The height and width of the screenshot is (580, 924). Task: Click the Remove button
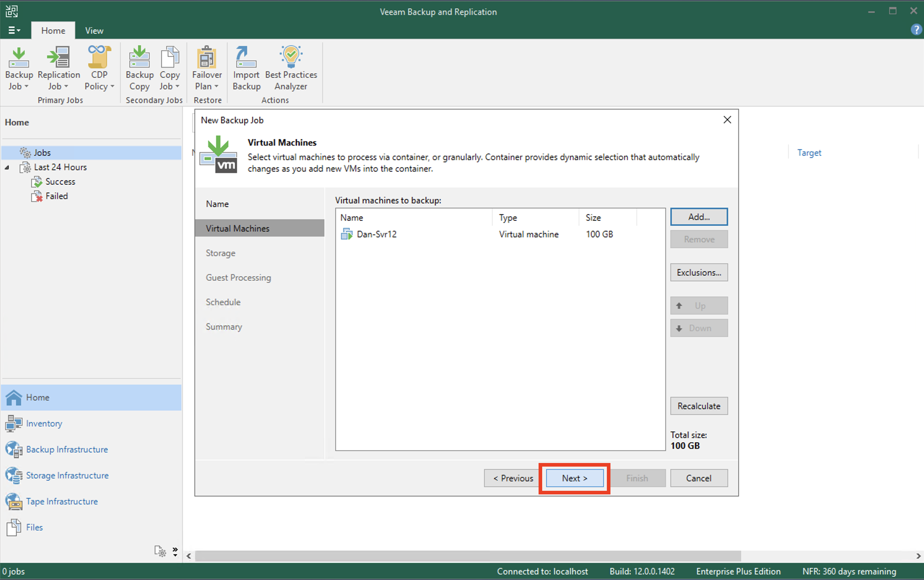[x=699, y=239]
